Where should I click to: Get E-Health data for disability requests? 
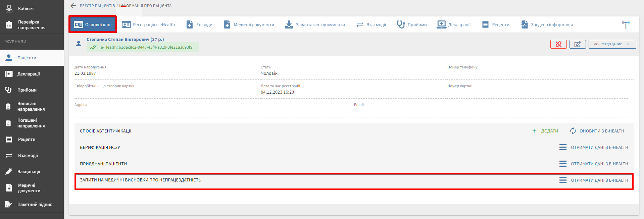599,180
